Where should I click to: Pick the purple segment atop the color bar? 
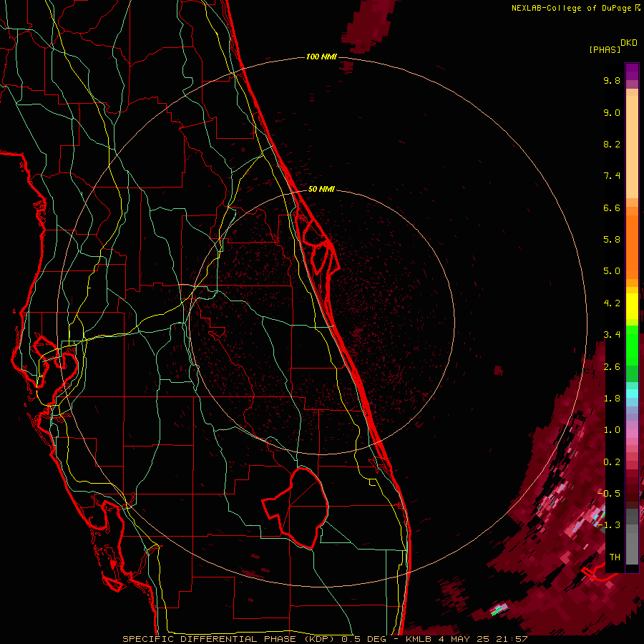point(632,72)
